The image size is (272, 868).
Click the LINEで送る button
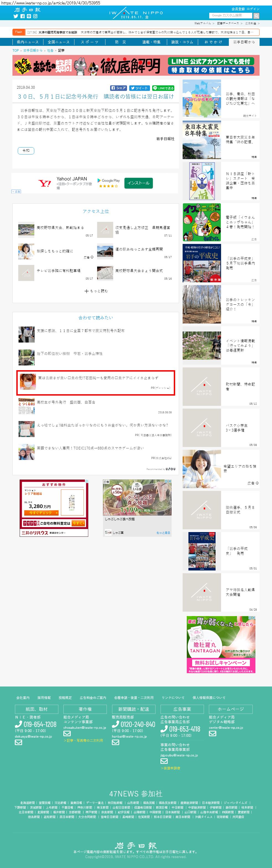tap(163, 88)
